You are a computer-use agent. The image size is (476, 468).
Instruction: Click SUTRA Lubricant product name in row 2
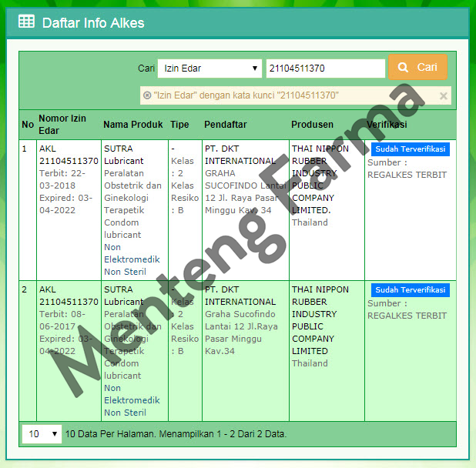[123, 296]
